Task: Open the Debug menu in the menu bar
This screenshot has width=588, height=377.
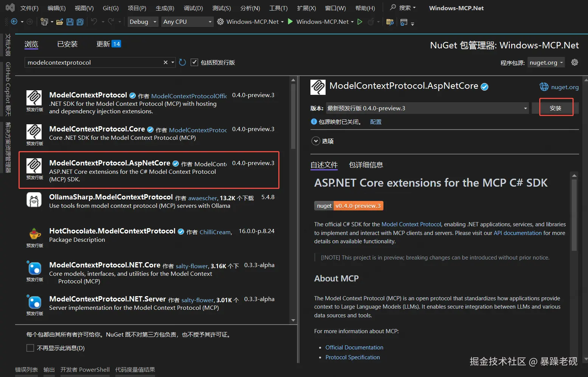Action: [x=193, y=8]
